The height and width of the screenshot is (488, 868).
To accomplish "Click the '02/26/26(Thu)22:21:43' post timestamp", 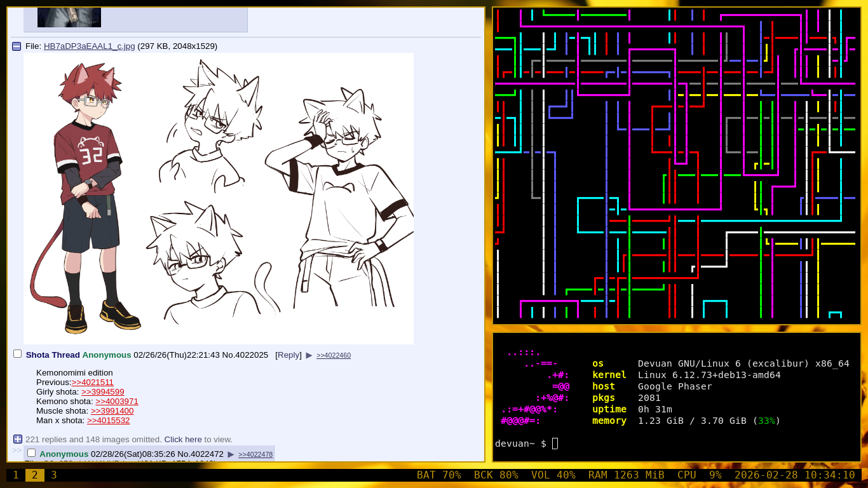I will (177, 355).
